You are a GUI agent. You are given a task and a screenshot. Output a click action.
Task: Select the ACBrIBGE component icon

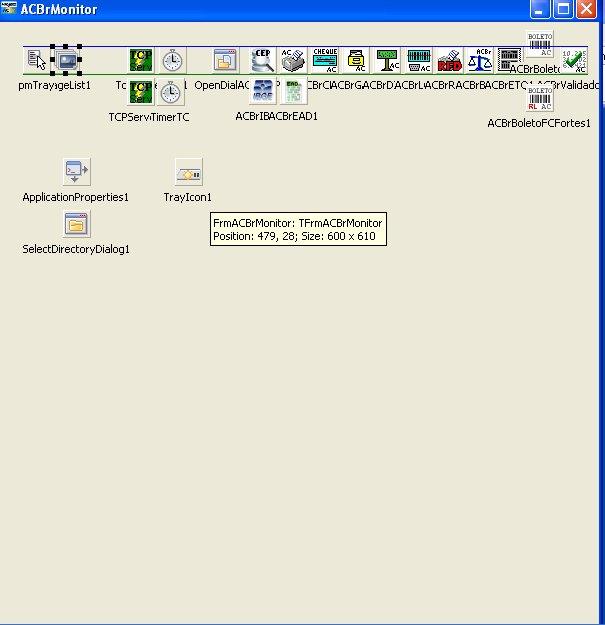click(x=263, y=91)
